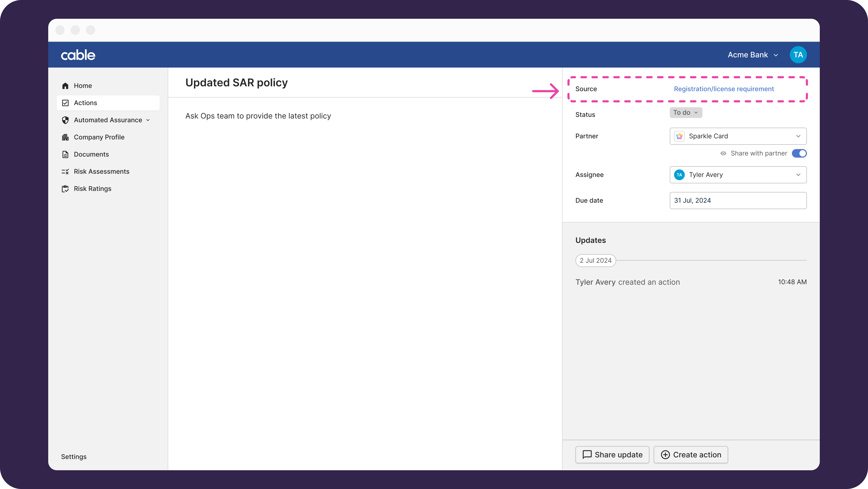This screenshot has width=868, height=489.
Task: Click the Share update button
Action: pyautogui.click(x=612, y=455)
